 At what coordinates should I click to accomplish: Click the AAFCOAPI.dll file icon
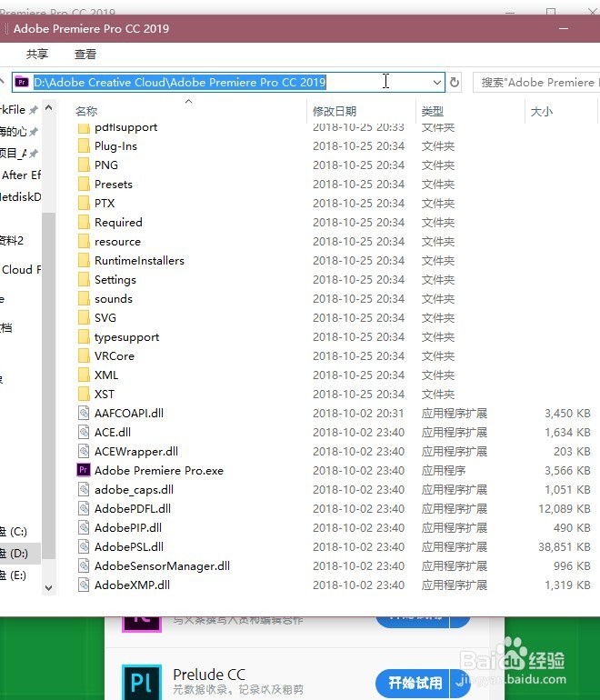(x=84, y=413)
